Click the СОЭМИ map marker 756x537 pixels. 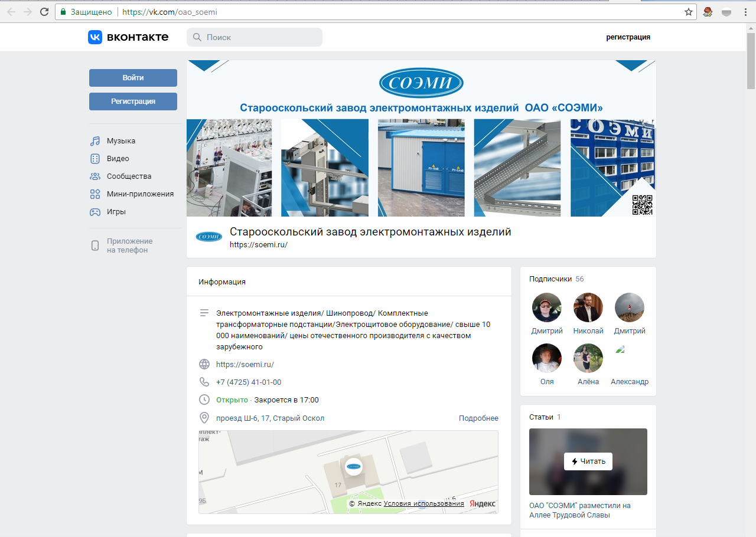click(x=354, y=466)
